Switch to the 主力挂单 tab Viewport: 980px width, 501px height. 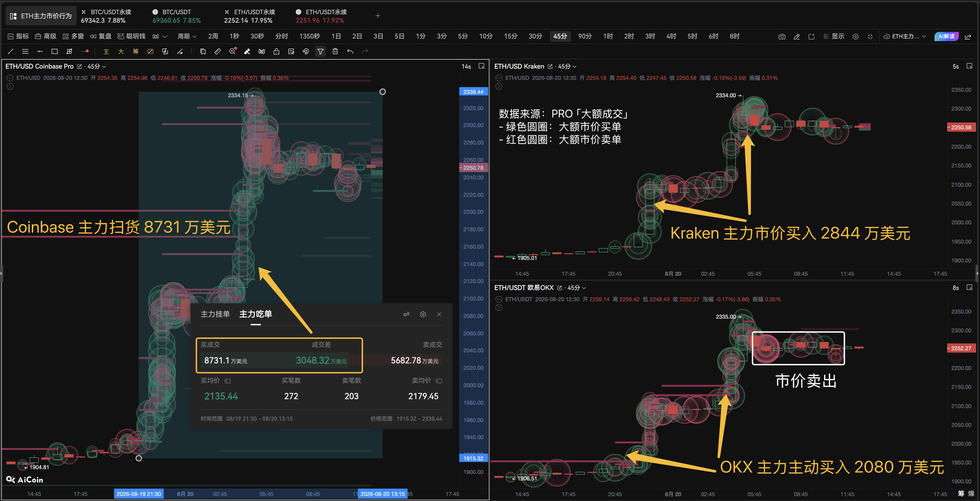click(215, 314)
